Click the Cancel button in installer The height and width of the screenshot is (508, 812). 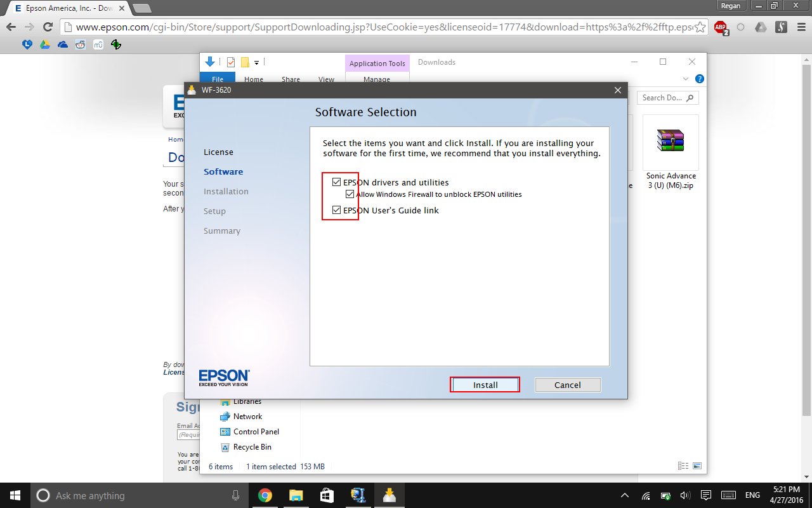click(x=568, y=385)
